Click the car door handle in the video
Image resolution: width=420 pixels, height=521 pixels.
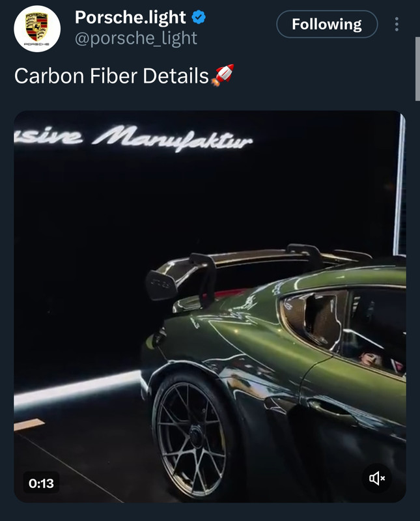329,407
